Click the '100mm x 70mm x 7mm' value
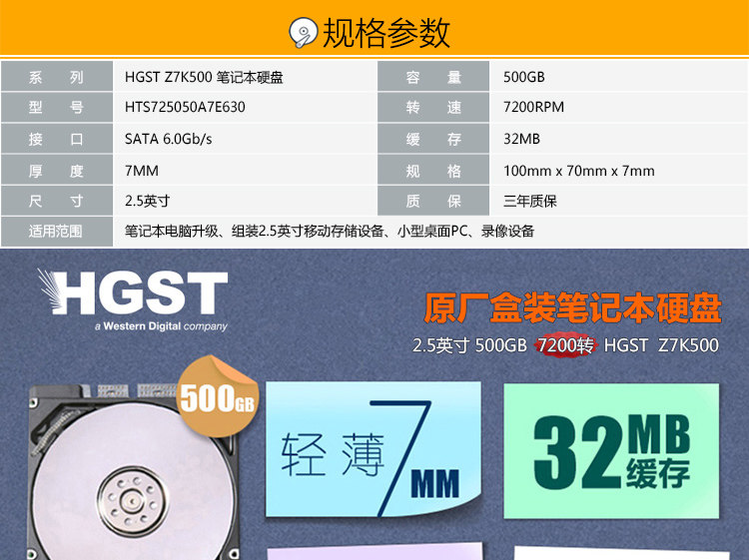Image resolution: width=749 pixels, height=560 pixels. click(579, 171)
